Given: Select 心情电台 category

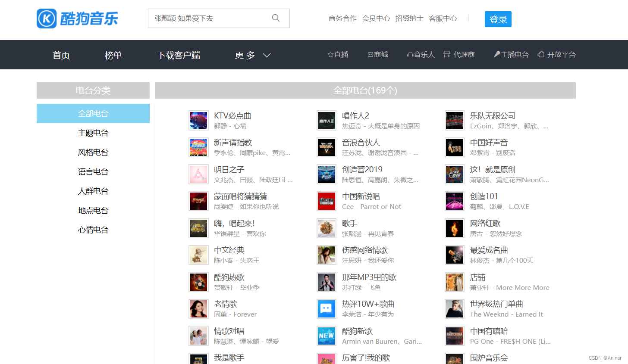Looking at the screenshot, I should tap(93, 230).
